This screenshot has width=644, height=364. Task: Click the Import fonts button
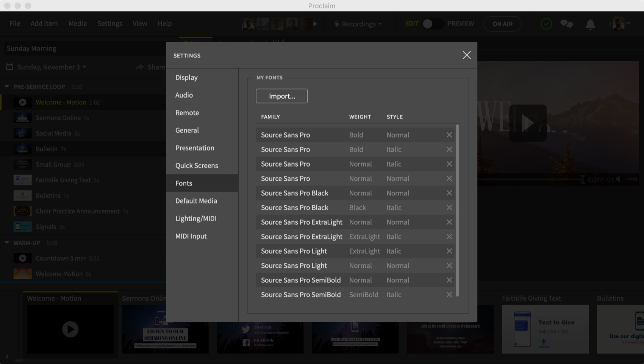[x=281, y=96]
